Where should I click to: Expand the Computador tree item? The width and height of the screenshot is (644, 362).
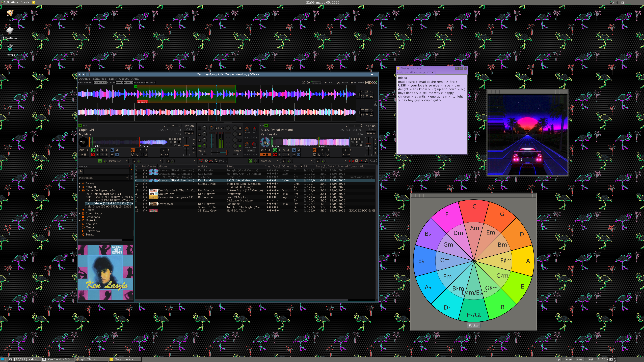coord(80,213)
